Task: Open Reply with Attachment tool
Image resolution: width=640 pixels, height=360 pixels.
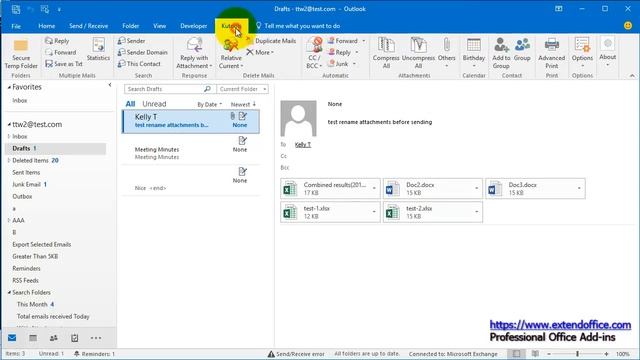Action: [194, 53]
